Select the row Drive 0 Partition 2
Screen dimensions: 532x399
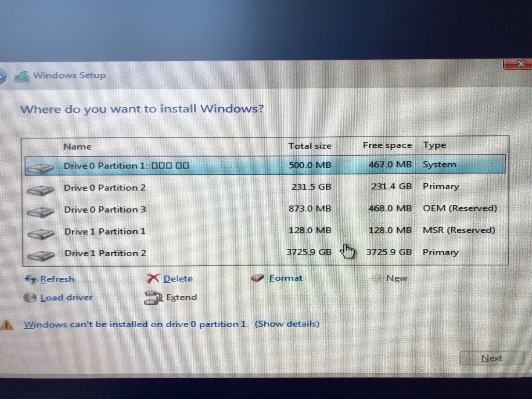[x=265, y=187]
